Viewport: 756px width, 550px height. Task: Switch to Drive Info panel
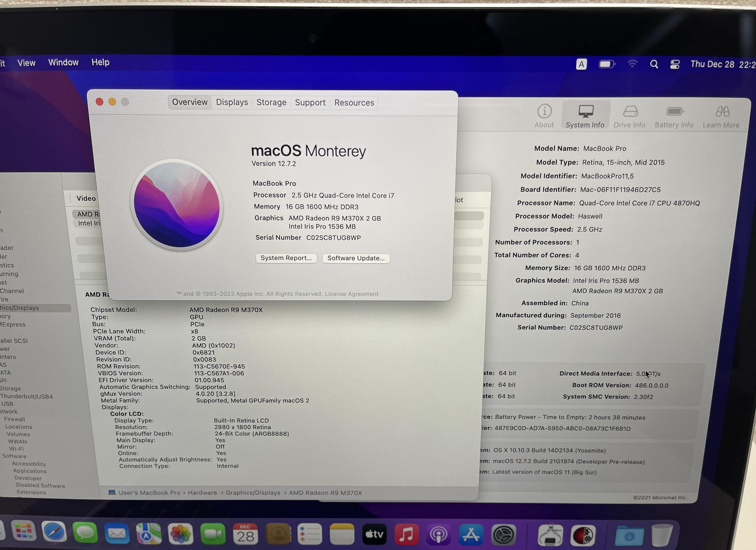pos(630,117)
